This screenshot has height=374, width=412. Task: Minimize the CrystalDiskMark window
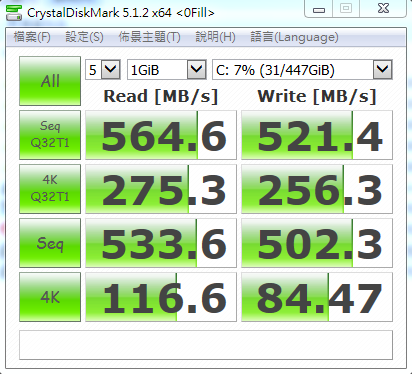click(319, 9)
